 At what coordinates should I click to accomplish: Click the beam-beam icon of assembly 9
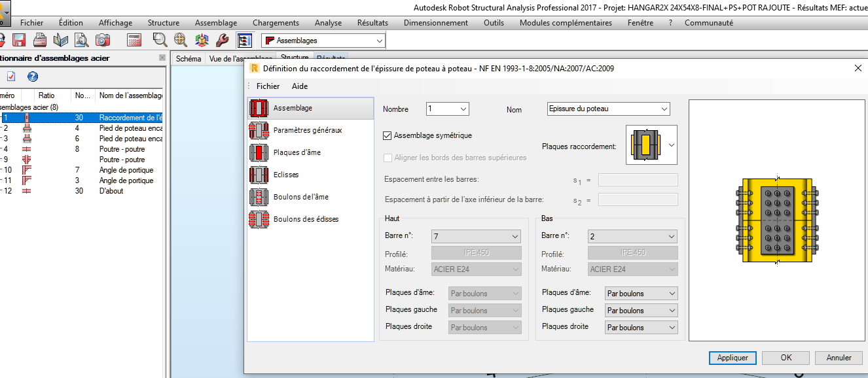click(x=27, y=160)
